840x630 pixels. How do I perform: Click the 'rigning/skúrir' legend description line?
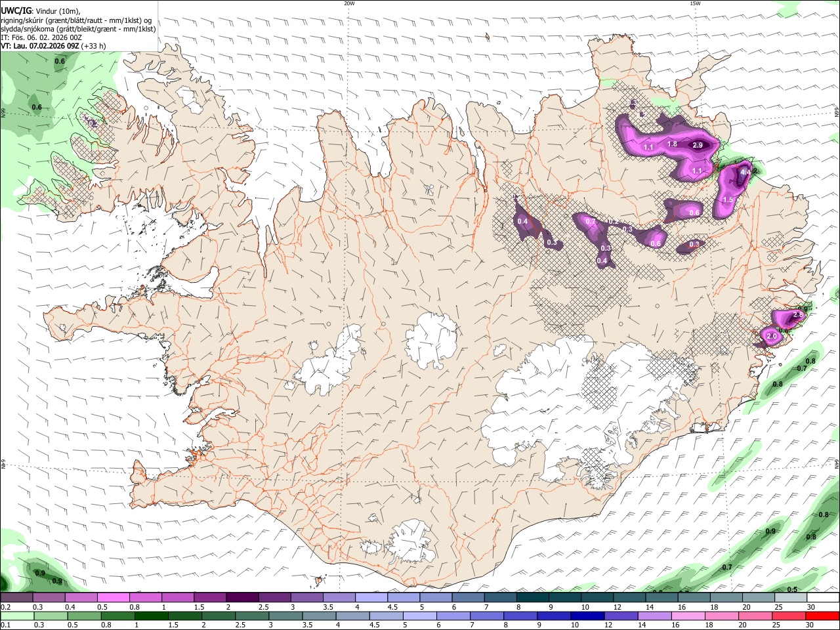[76, 20]
